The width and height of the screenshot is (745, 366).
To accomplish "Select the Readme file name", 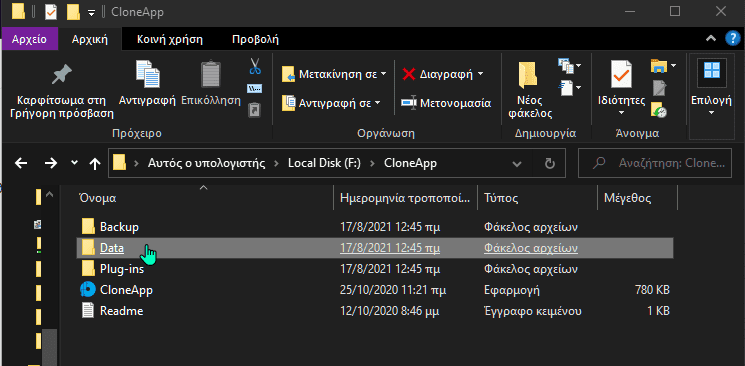I will click(121, 311).
